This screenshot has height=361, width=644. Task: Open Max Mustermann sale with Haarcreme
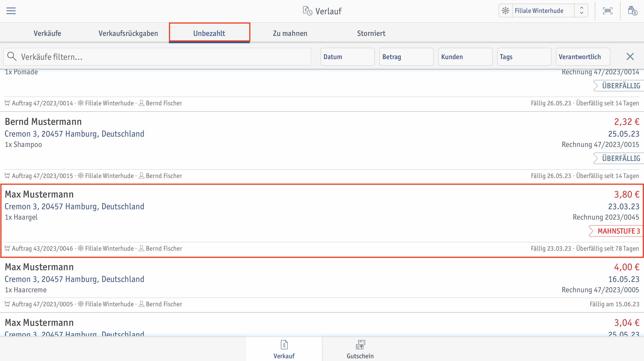click(322, 285)
